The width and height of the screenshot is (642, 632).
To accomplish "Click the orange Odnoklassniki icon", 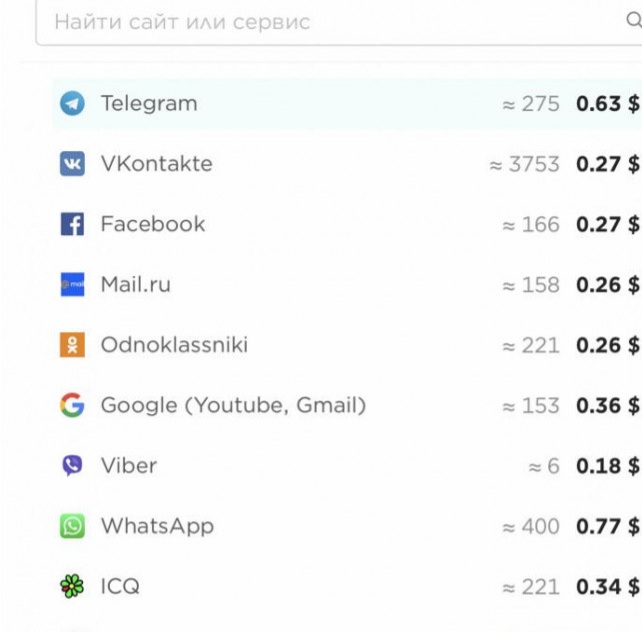I will 72,345.
